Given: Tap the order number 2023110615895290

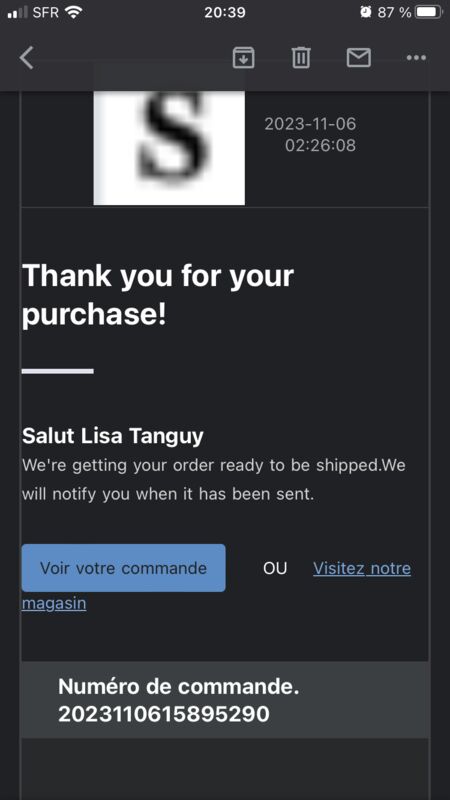Looking at the screenshot, I should (x=164, y=714).
